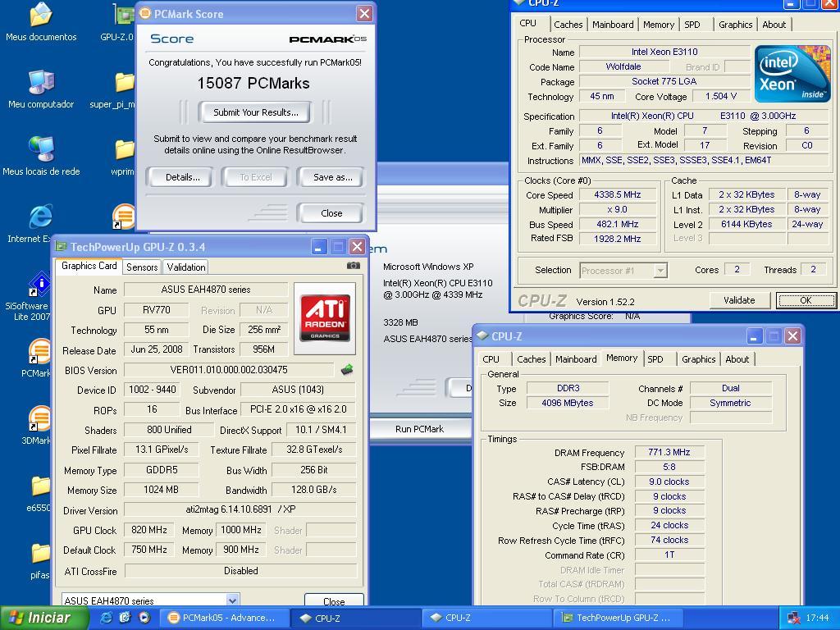Image resolution: width=840 pixels, height=630 pixels.
Task: Open Mainboard tab in top CPU-Z window
Action: click(x=613, y=25)
